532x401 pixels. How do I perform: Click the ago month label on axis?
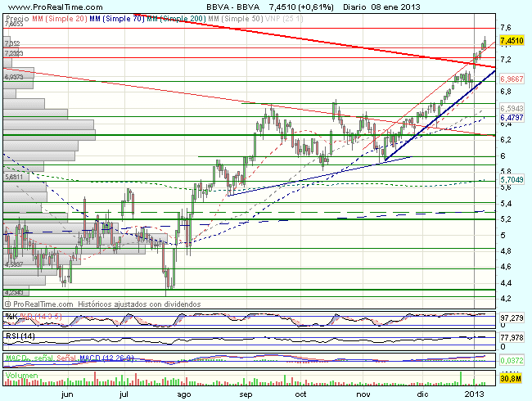click(184, 394)
